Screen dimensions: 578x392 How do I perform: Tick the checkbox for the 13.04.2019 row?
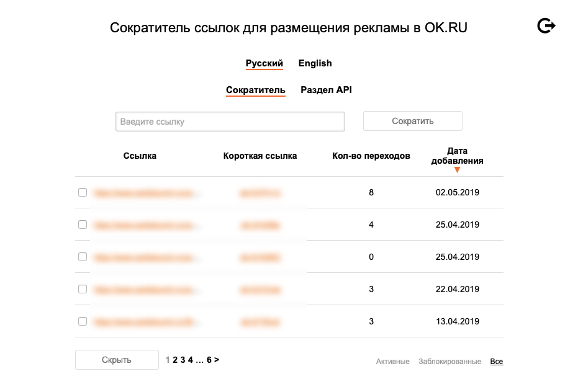click(83, 321)
